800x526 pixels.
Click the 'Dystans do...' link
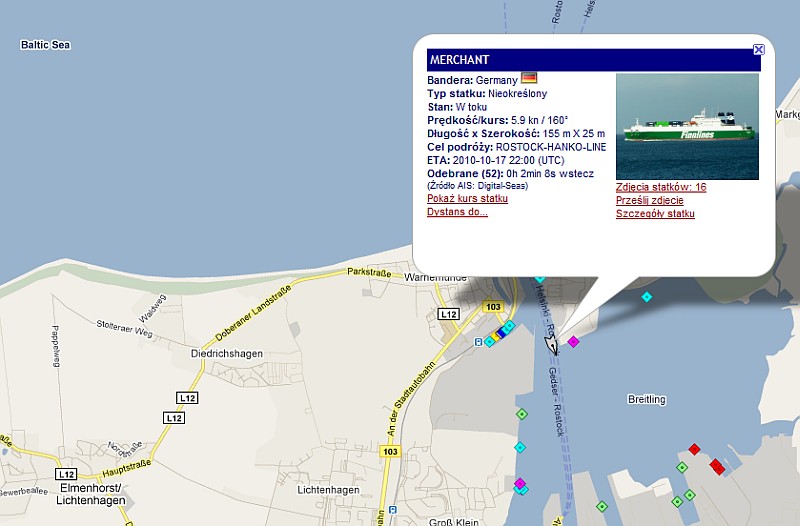(457, 212)
